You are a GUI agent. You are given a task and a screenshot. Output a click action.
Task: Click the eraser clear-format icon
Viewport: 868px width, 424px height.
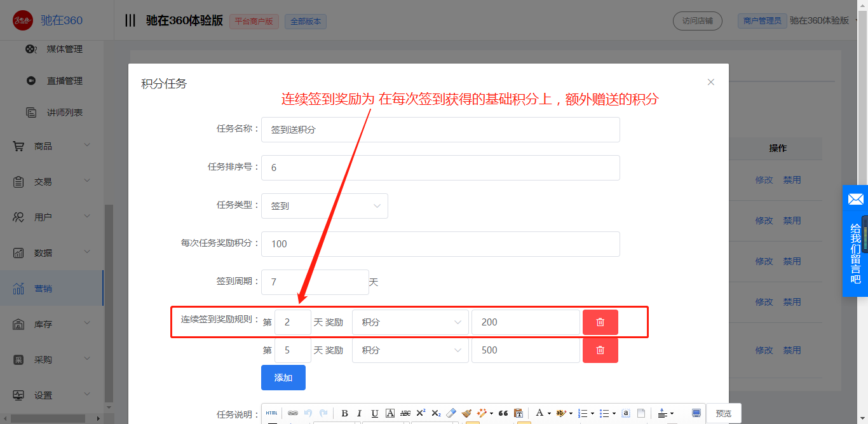(x=451, y=413)
